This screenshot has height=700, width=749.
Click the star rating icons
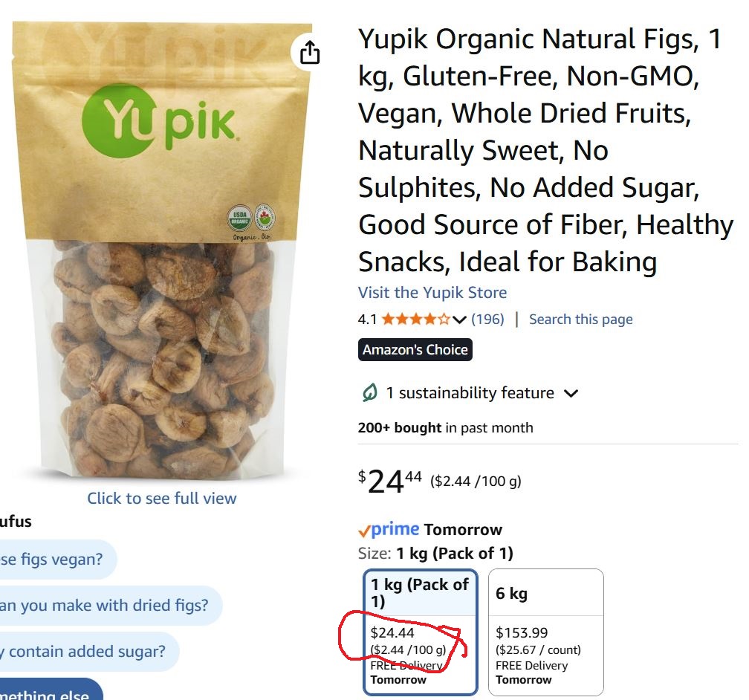[x=415, y=319]
